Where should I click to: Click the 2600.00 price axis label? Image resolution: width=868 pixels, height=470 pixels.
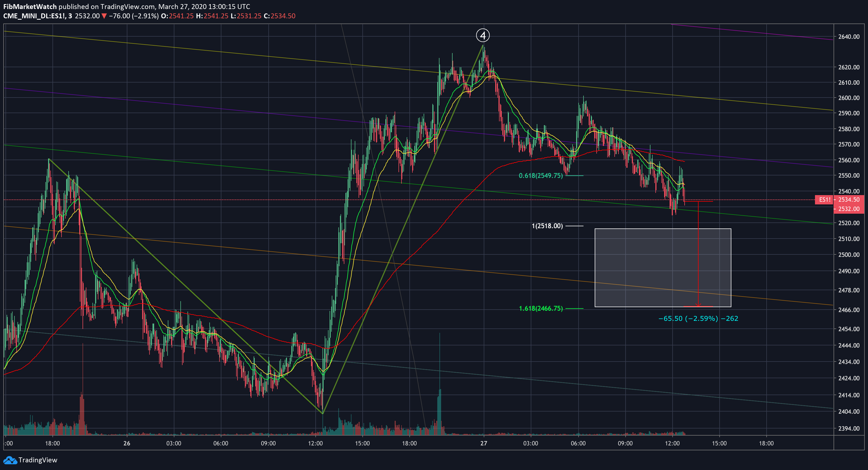(x=849, y=98)
